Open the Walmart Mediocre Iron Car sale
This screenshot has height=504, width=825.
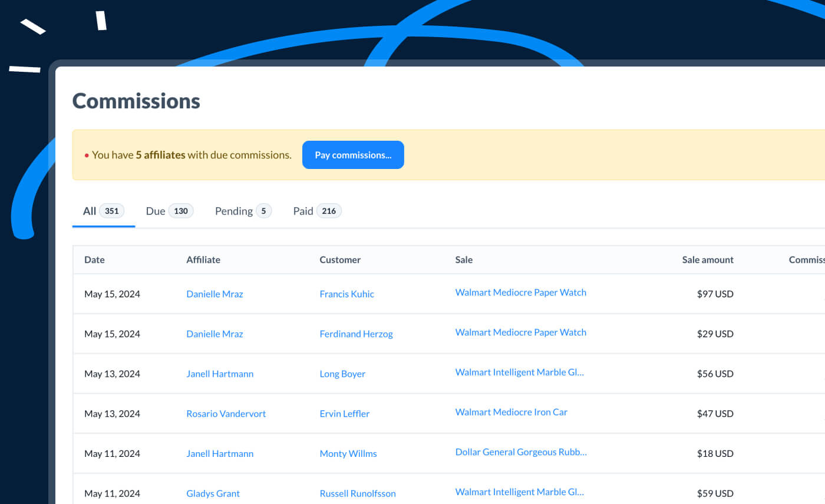pyautogui.click(x=511, y=412)
